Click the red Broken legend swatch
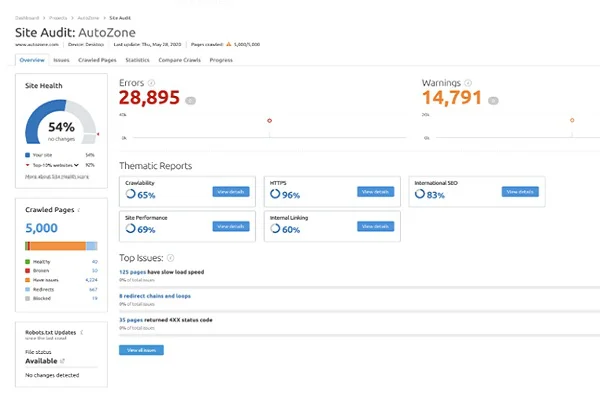 click(x=28, y=271)
